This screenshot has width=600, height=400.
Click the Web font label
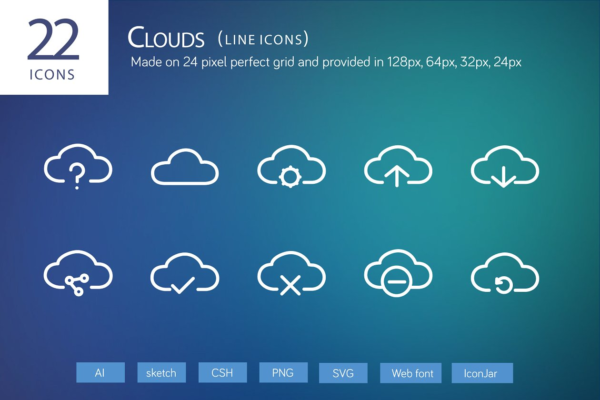pos(411,372)
